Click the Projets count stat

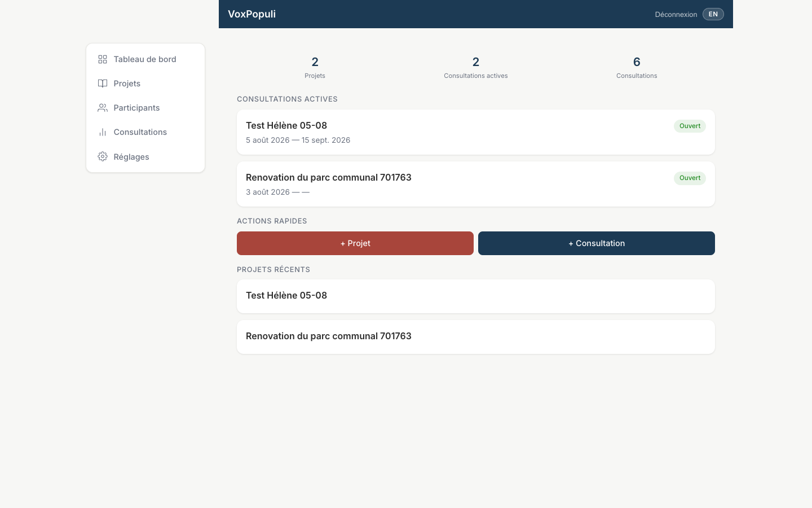(315, 67)
